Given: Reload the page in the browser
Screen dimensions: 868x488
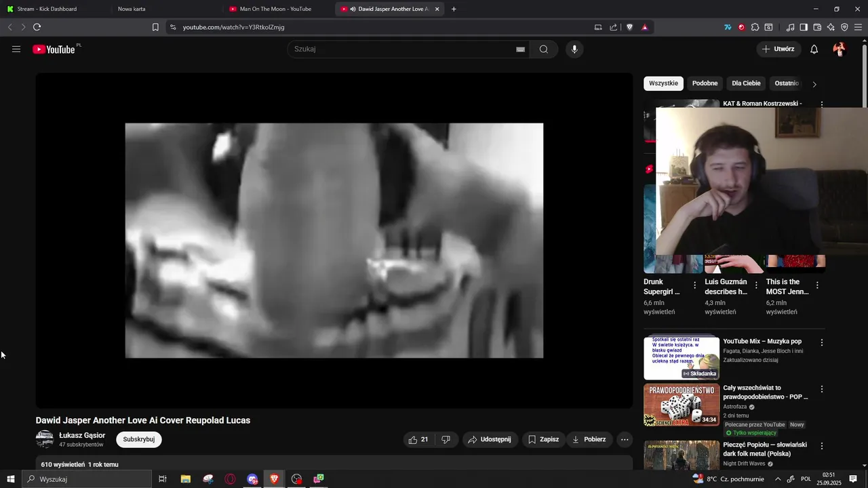Looking at the screenshot, I should [37, 27].
